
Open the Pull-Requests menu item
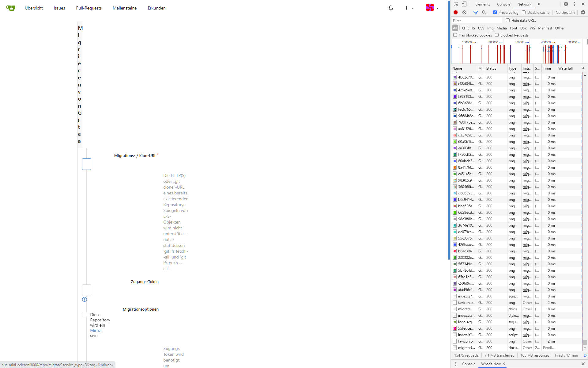(x=89, y=8)
